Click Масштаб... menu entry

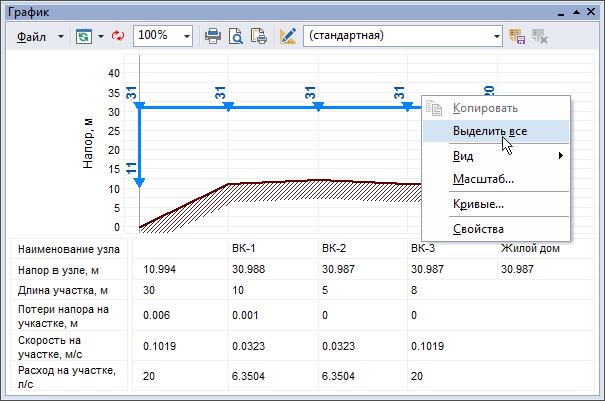482,180
